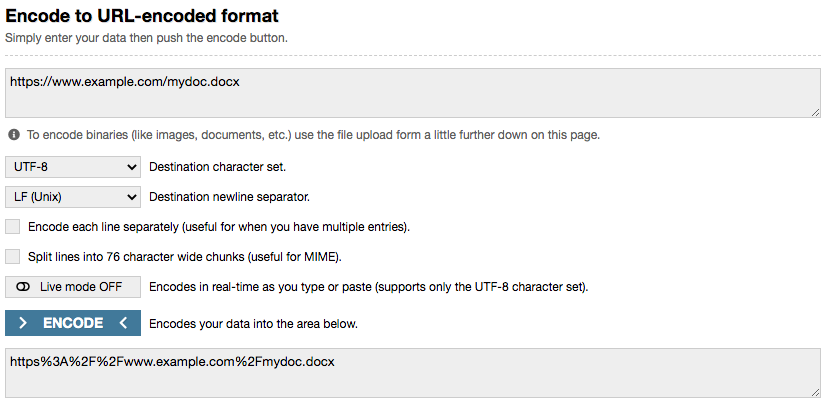This screenshot has width=826, height=408.
Task: Click the input field containing https://www.example.com/mydoc.docx
Action: coord(413,93)
